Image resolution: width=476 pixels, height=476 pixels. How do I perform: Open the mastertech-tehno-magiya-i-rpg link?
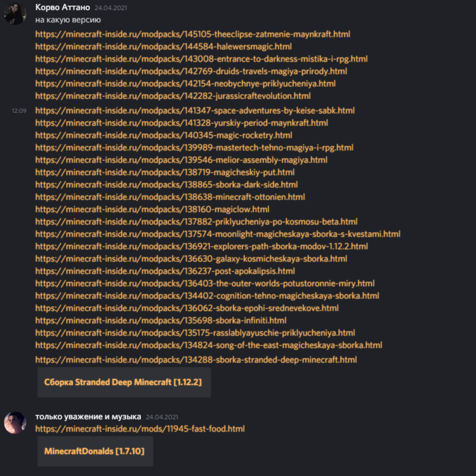[x=194, y=147]
